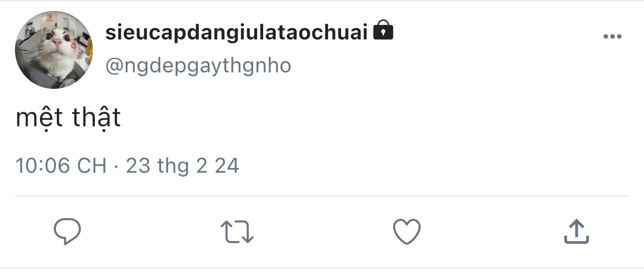The height and width of the screenshot is (269, 644).
Task: Click the dot separator between time and date
Action: (x=116, y=167)
